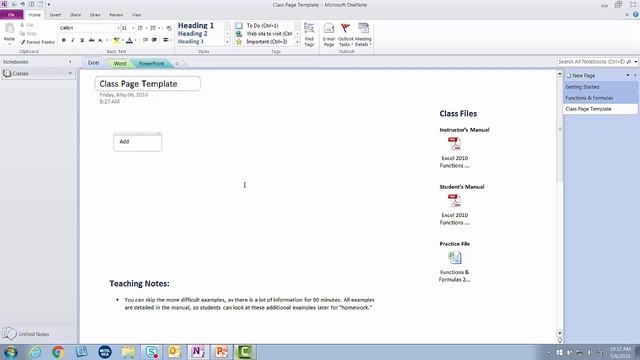Click the Cut command
Screen dimensions: 640x360
pyautogui.click(x=27, y=25)
